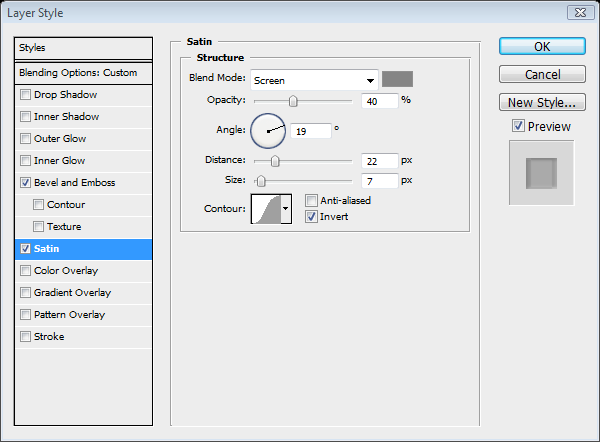Enable the Drop Shadow checkbox

point(26,95)
